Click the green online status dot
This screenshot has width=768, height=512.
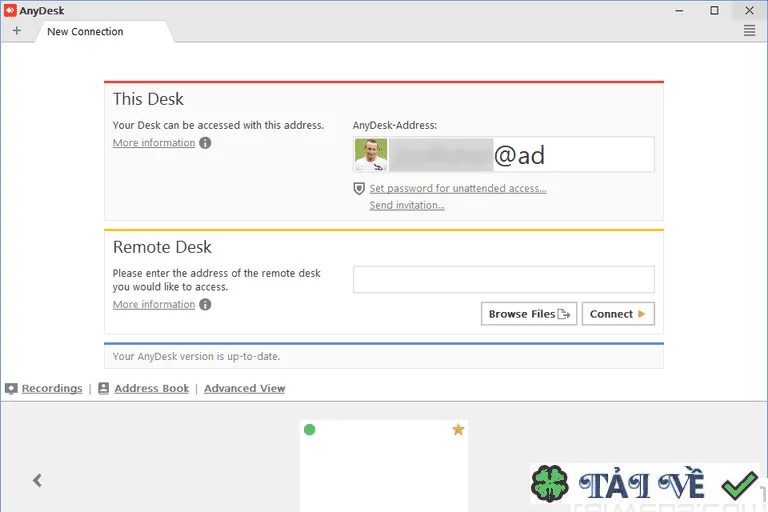tap(310, 430)
